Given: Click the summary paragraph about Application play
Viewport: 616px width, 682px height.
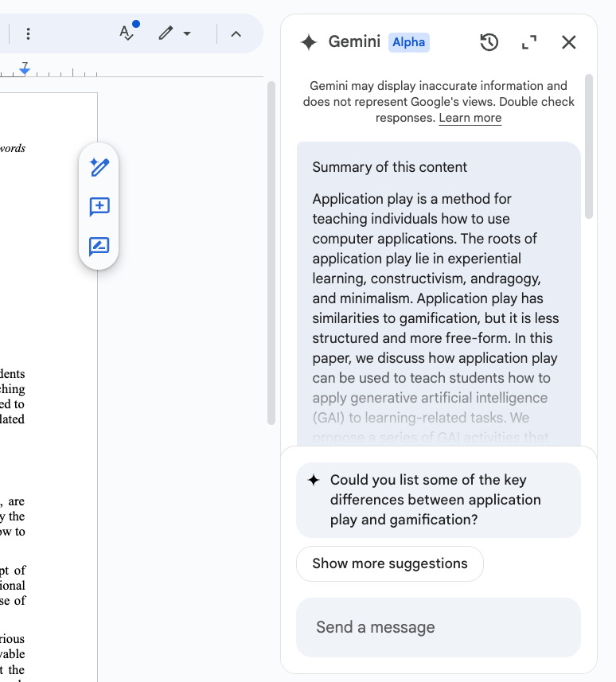Looking at the screenshot, I should 436,318.
